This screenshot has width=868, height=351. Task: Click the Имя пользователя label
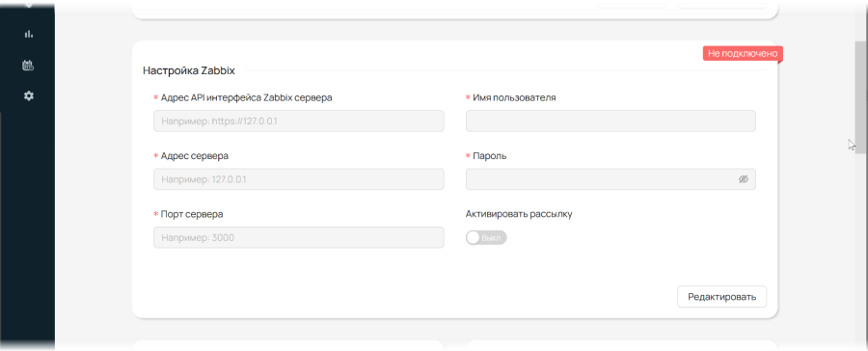click(514, 97)
